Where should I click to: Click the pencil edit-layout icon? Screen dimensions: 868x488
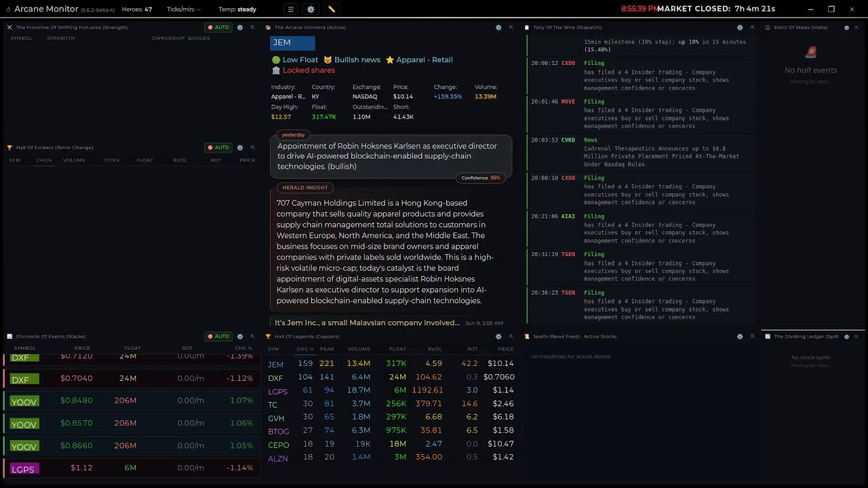(x=332, y=9)
